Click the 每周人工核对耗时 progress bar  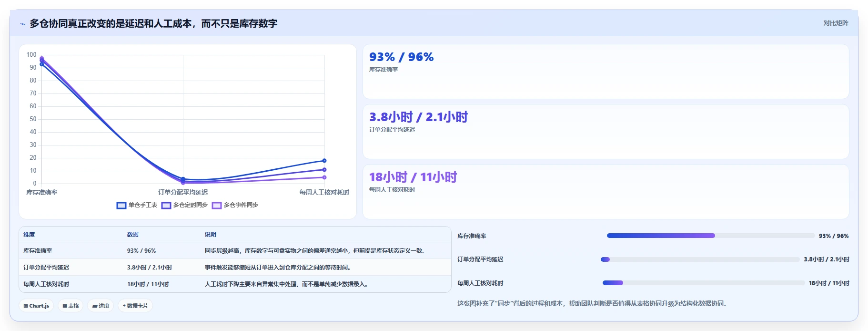click(704, 283)
